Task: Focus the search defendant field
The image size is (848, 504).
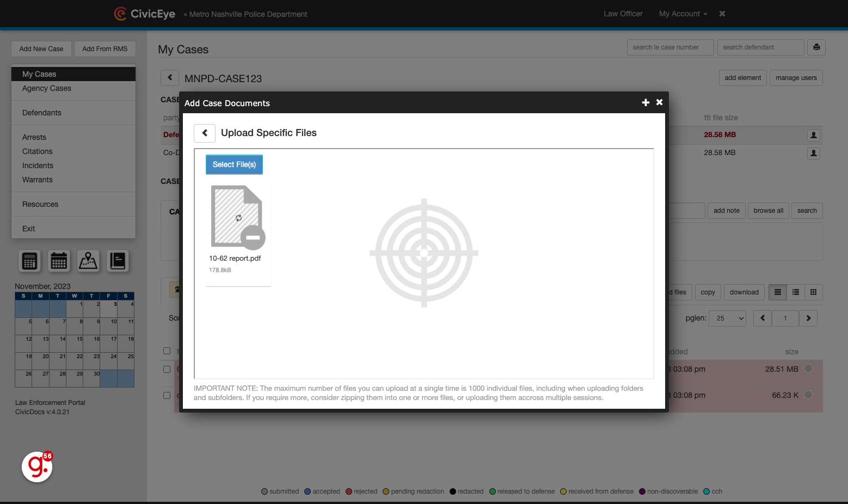Action: pos(760,47)
